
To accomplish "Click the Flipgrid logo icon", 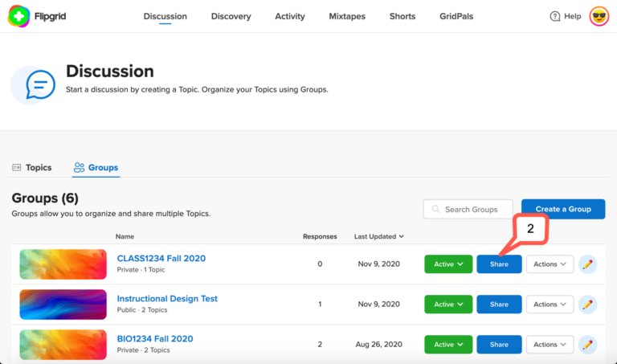I will (x=18, y=16).
